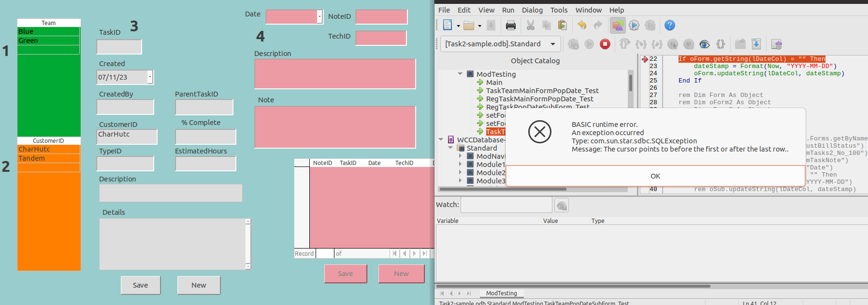This screenshot has height=305, width=868.
Task: Click the Find Parentheses braces icon
Action: click(x=721, y=44)
